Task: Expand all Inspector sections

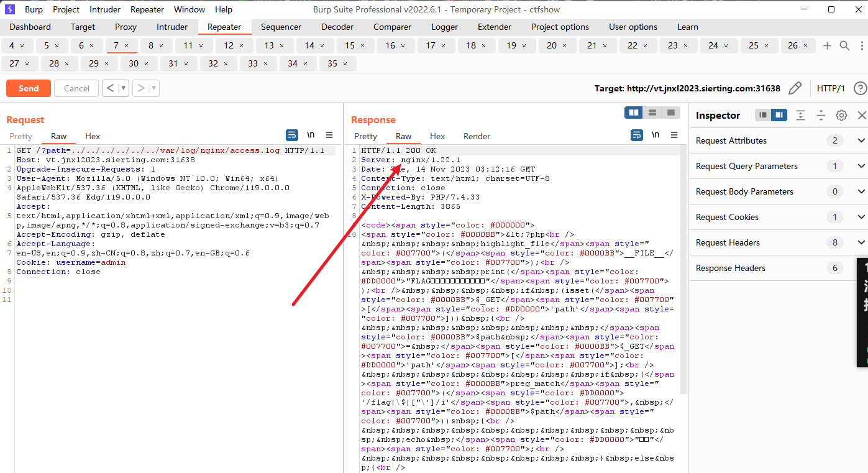Action: point(801,115)
